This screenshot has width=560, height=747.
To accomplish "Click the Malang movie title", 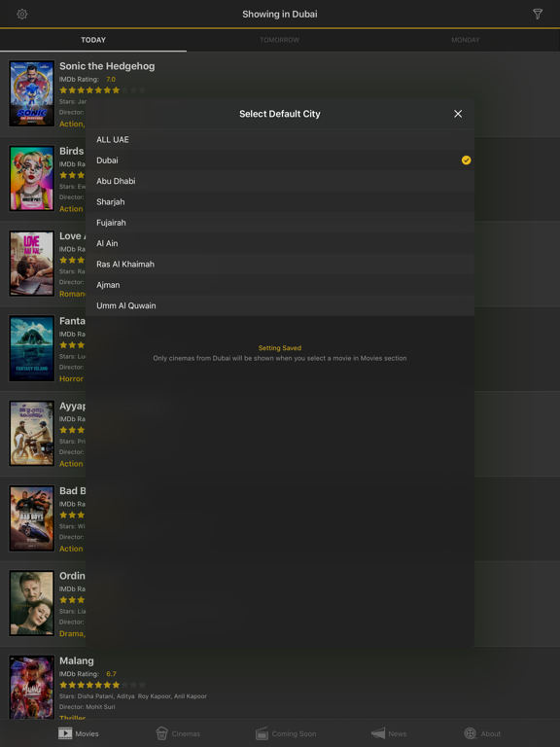I will (x=77, y=661).
